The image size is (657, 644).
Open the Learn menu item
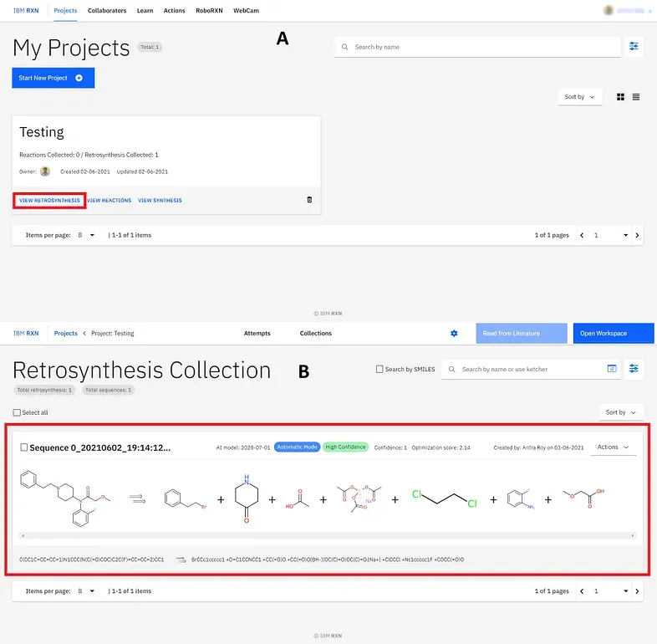[x=145, y=11]
